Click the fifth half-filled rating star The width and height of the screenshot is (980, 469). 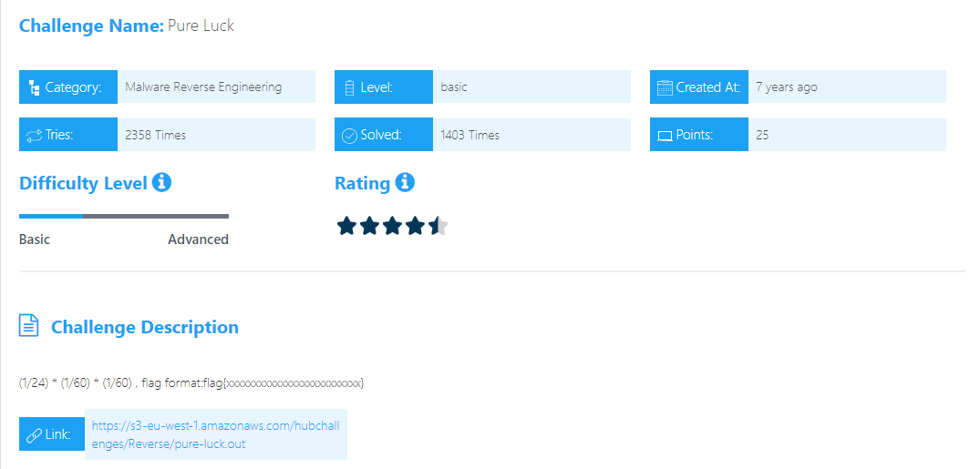click(438, 226)
